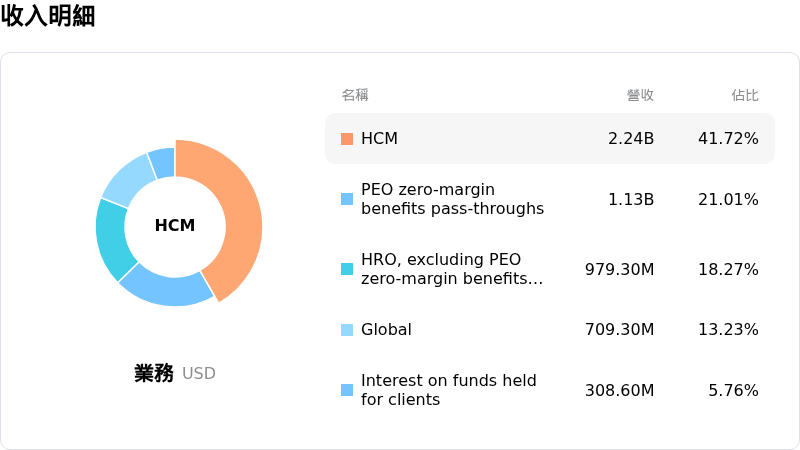
Task: Click the Interest on funds held for clients label
Action: (x=448, y=390)
